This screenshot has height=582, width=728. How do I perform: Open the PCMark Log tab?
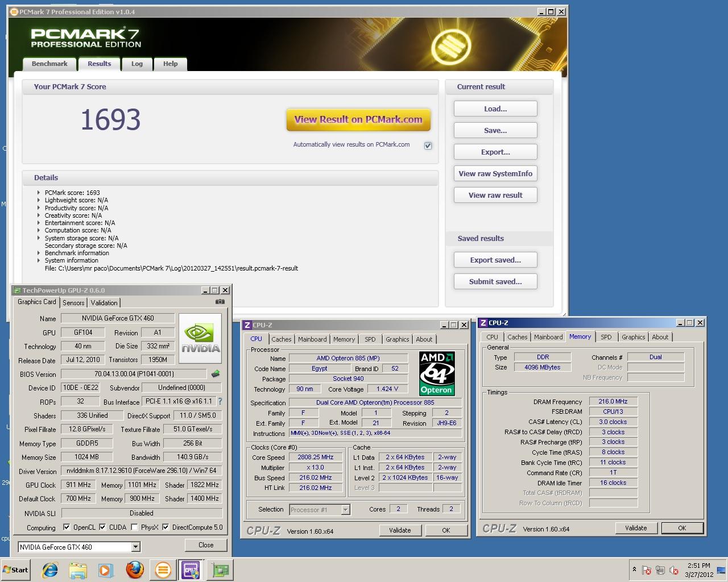[137, 64]
